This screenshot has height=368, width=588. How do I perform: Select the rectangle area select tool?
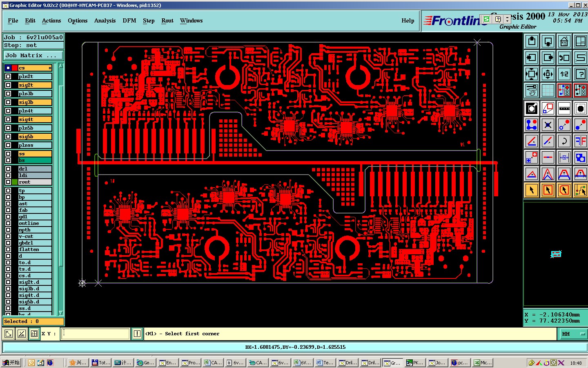click(548, 190)
